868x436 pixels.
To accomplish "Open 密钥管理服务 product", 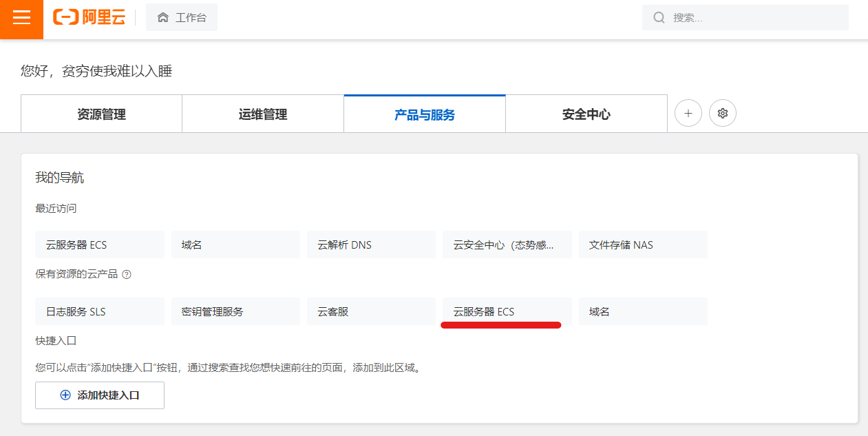I will tap(235, 311).
